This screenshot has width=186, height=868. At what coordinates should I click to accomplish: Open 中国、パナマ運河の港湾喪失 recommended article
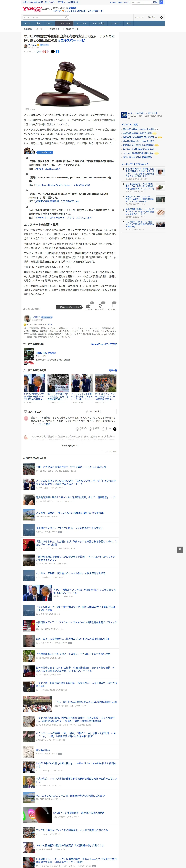[x=71, y=467]
